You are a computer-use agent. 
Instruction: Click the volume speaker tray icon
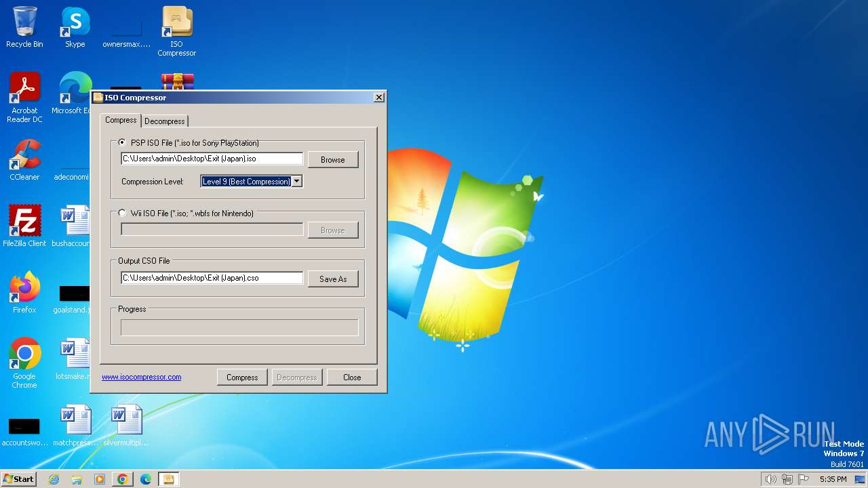coord(770,479)
